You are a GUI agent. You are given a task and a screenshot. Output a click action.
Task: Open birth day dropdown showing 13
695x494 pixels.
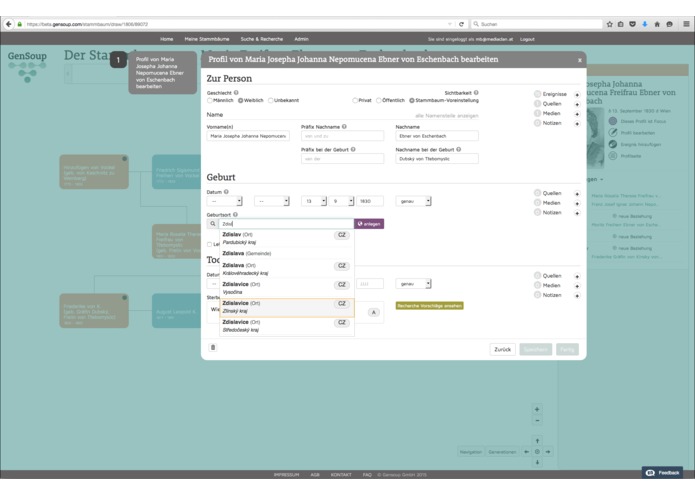[314, 201]
